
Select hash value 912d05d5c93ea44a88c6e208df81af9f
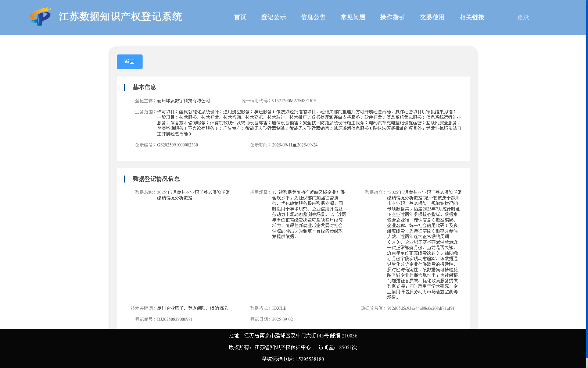pos(421,308)
